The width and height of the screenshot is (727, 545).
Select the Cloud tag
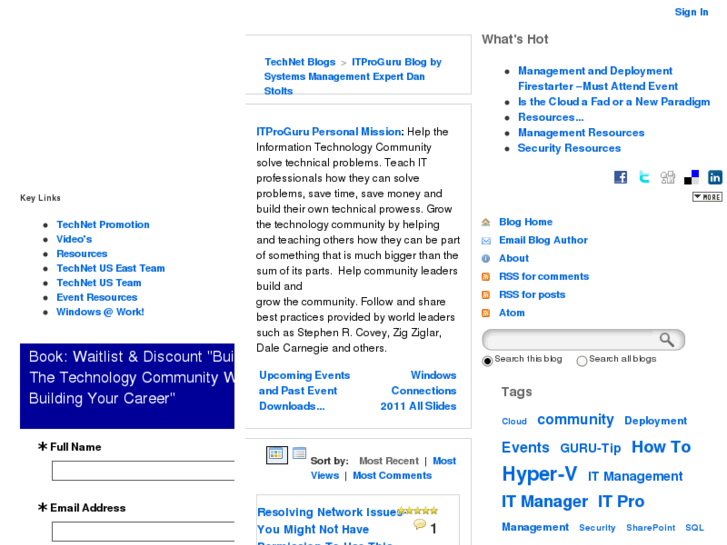514,421
